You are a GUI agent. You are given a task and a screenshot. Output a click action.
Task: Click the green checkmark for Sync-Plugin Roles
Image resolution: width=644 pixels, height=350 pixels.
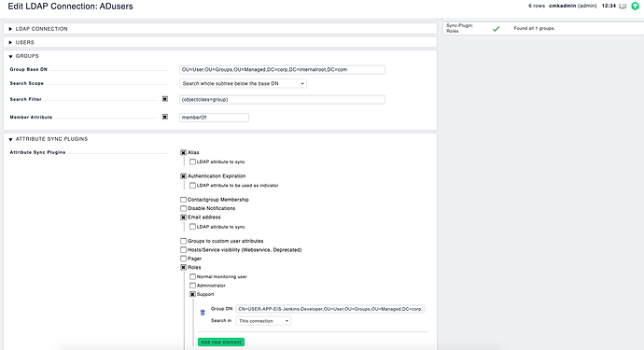pos(497,29)
